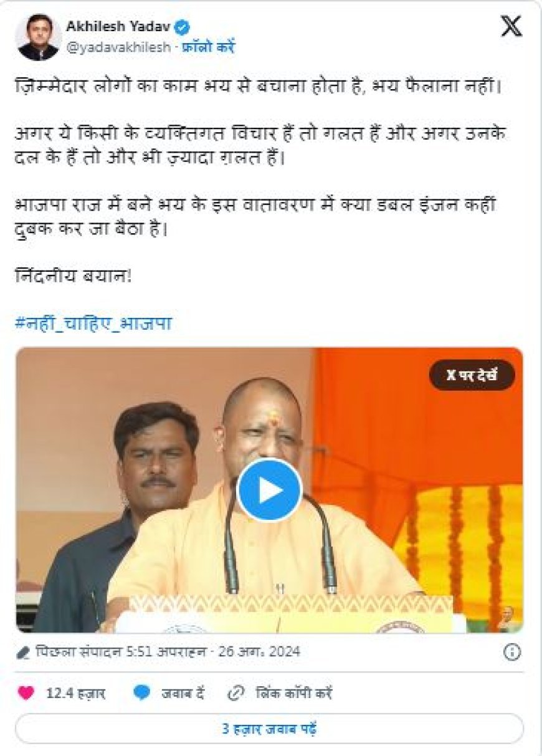Click the 12.4 हज़ार like count
Viewport: 542px width, 756px height.
[75, 692]
